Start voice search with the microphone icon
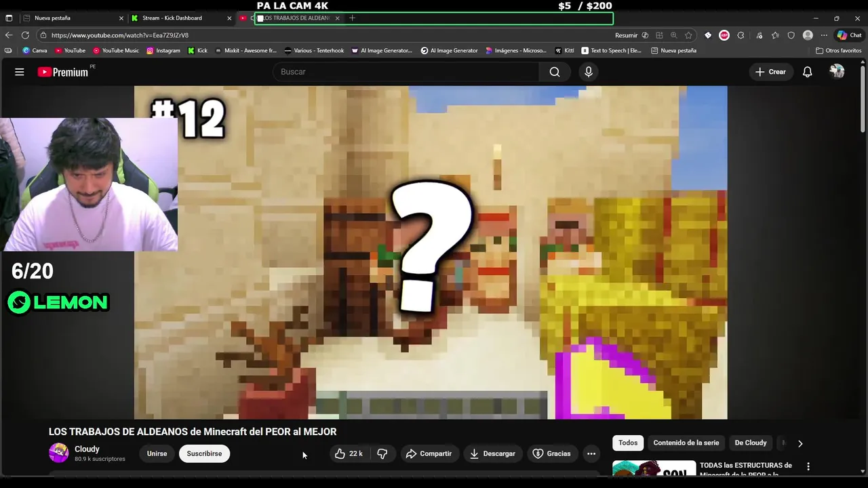This screenshot has width=868, height=488. point(589,72)
